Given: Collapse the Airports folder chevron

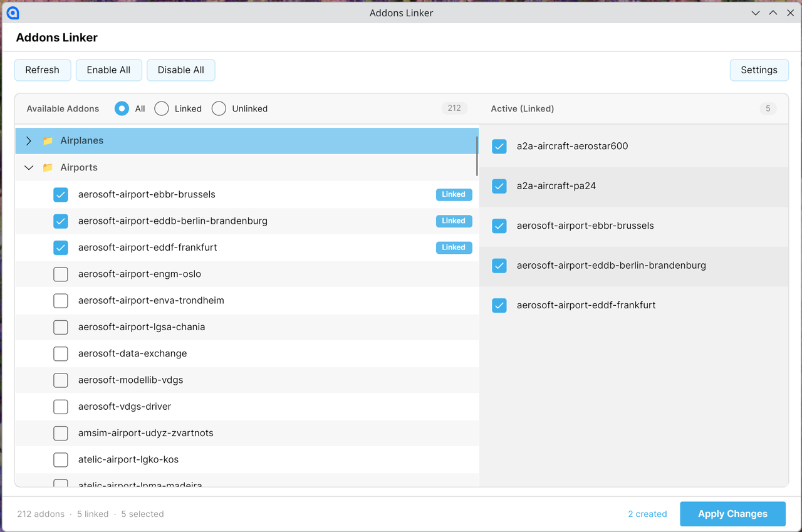Looking at the screenshot, I should click(x=28, y=168).
